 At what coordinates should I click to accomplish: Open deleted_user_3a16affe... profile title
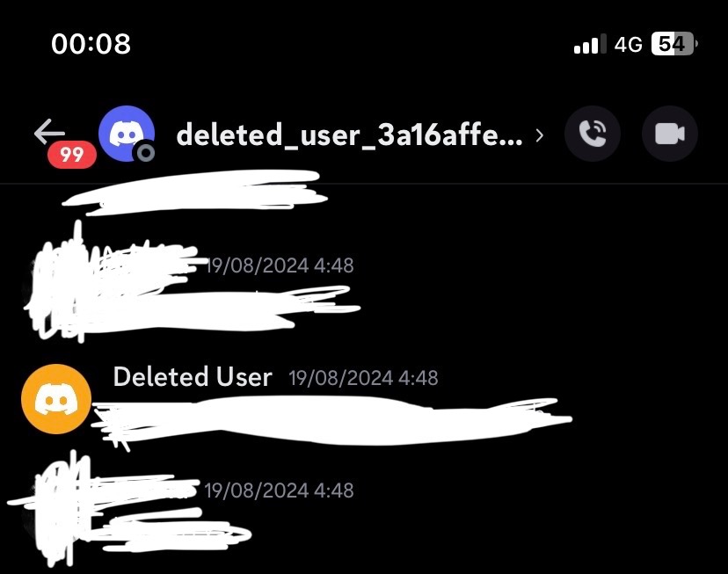click(349, 135)
